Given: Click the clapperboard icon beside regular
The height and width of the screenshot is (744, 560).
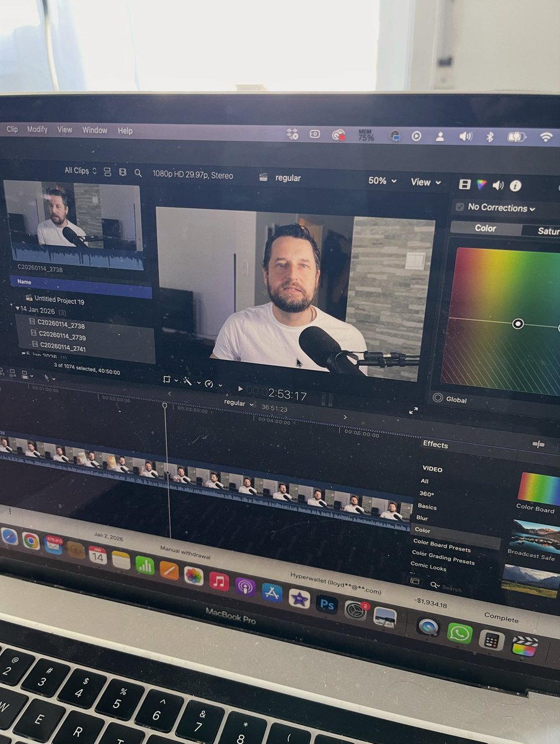Looking at the screenshot, I should tap(264, 177).
